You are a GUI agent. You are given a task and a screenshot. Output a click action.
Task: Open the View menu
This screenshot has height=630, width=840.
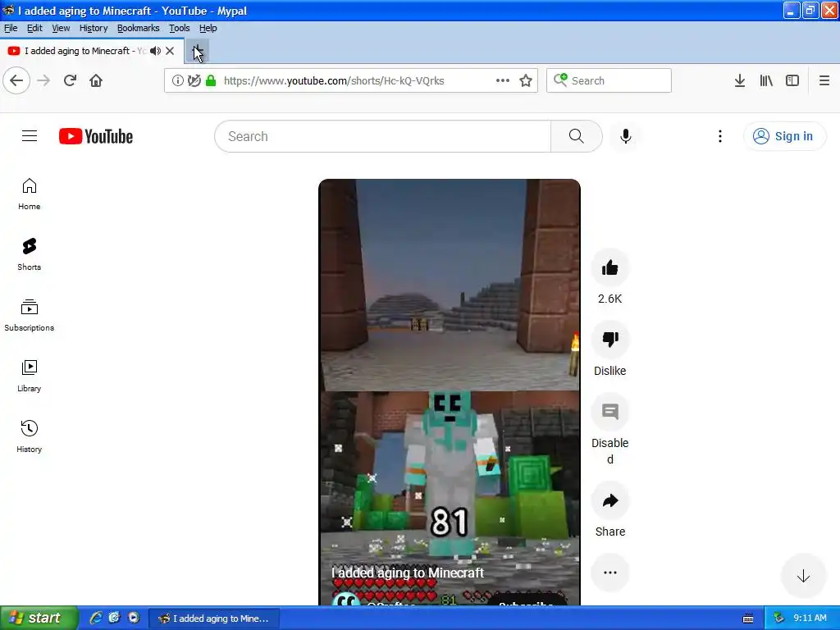[x=61, y=28]
